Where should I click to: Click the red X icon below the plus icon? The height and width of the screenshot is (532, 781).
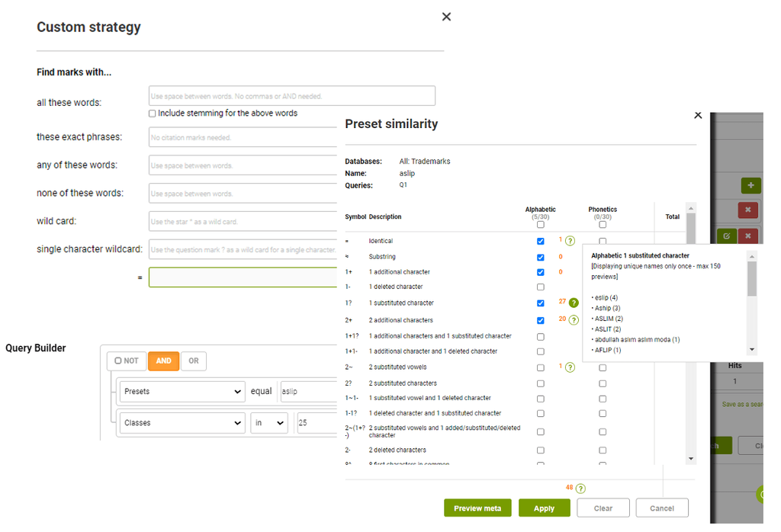(x=748, y=210)
